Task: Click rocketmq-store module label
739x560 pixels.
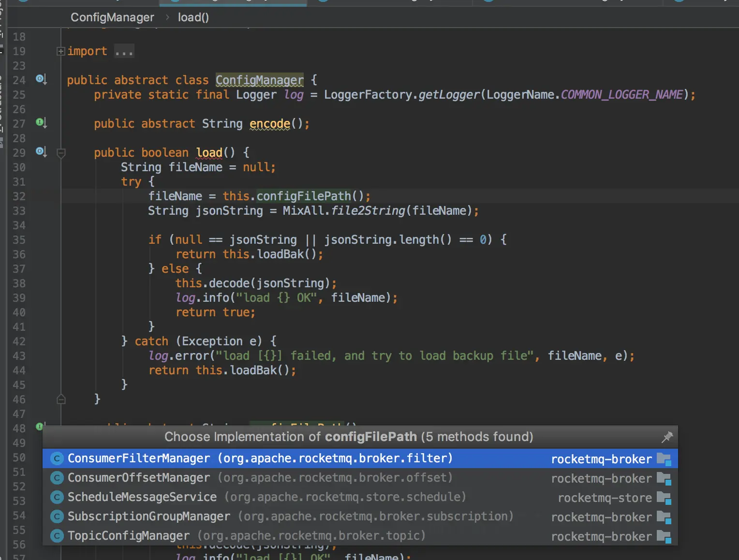Action: (605, 498)
